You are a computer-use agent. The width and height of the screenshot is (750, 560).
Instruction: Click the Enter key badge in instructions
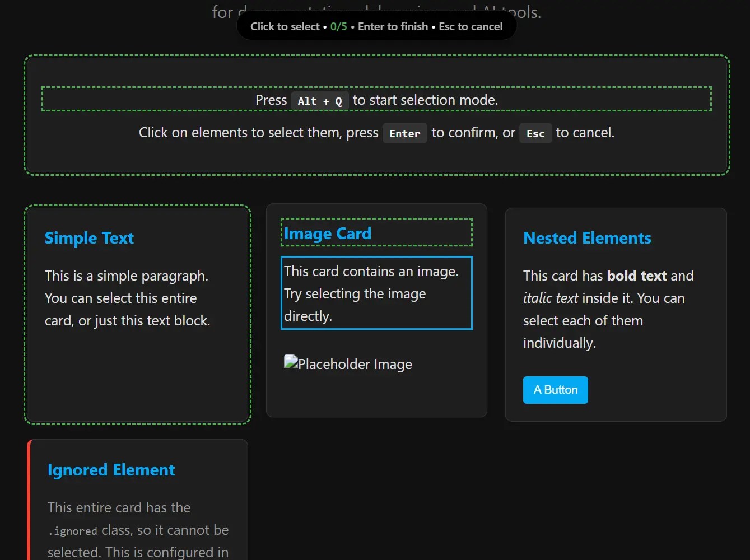404,133
